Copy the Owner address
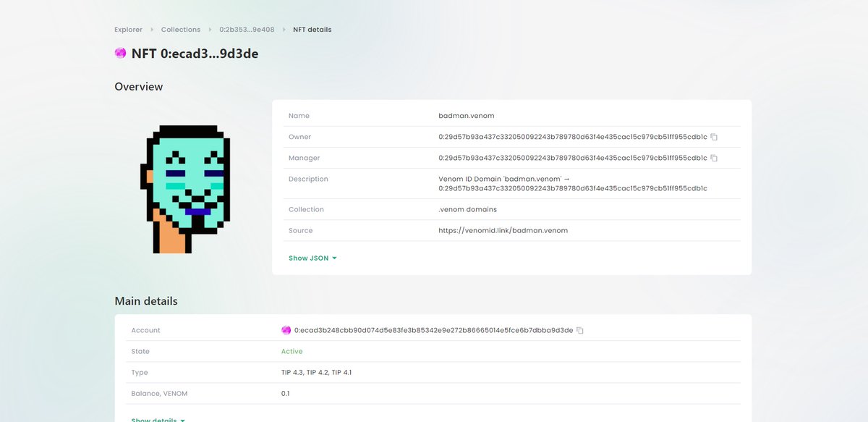This screenshot has height=422, width=868. click(x=714, y=137)
